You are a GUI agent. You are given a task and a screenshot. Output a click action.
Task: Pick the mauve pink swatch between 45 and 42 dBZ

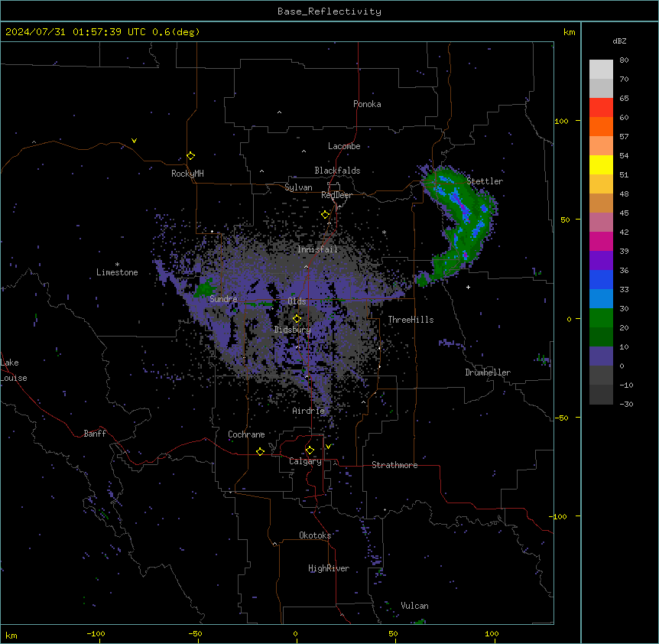601,223
